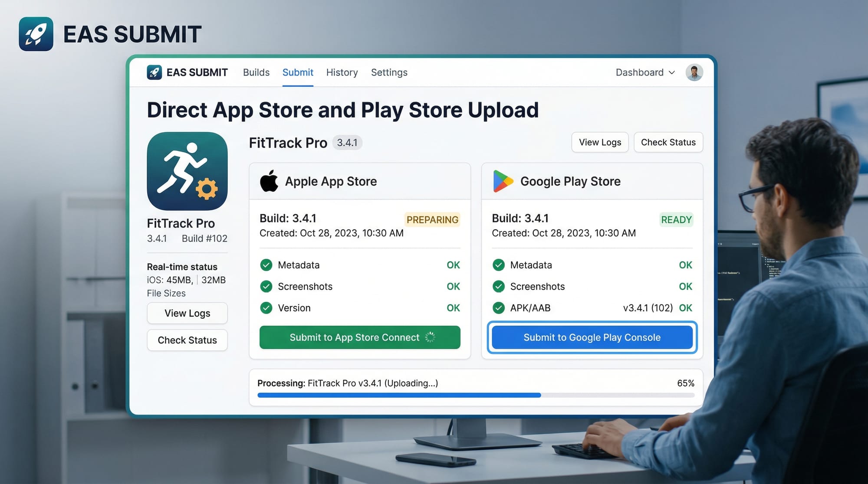
Task: Click Check Status button at top right
Action: tap(668, 142)
